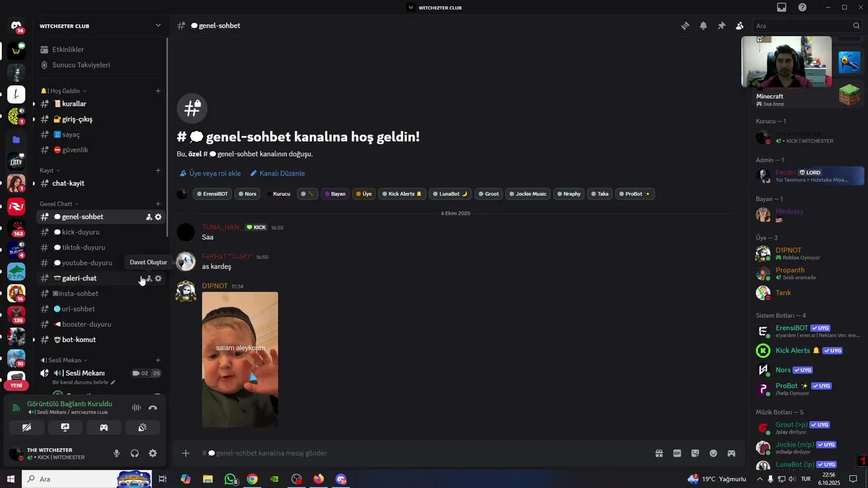Open the noise suppression waveform icon

(136, 407)
